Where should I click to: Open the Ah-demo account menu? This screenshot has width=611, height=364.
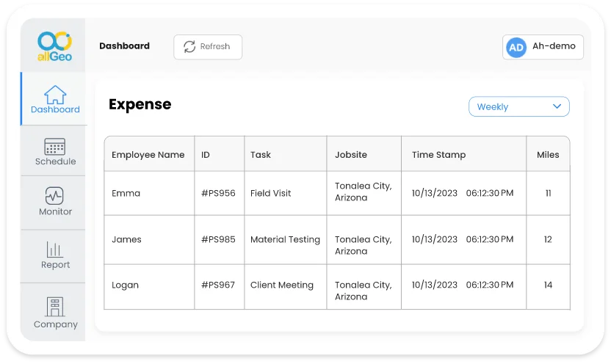(552, 46)
